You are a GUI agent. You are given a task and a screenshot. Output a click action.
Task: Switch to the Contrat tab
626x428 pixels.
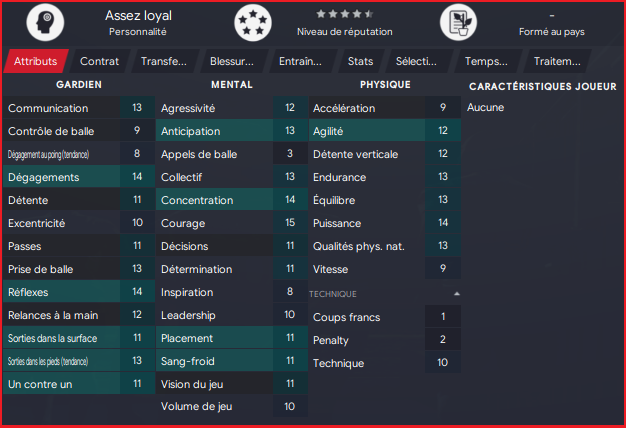tap(99, 61)
